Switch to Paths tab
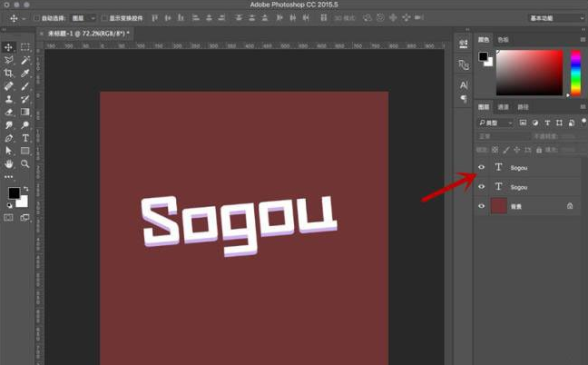The height and width of the screenshot is (365, 588). [x=523, y=107]
